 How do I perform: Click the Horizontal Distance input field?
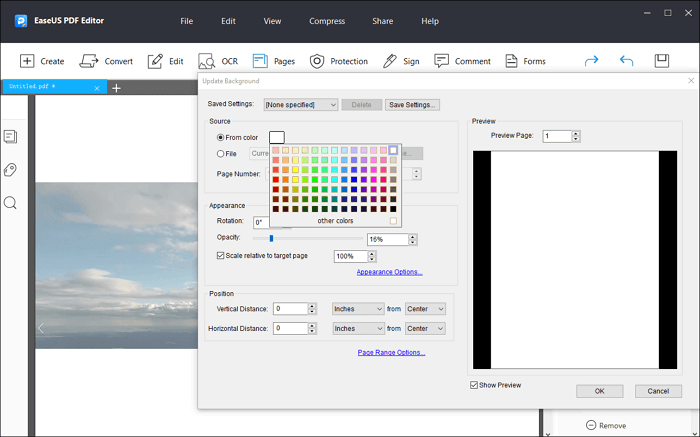(x=290, y=329)
